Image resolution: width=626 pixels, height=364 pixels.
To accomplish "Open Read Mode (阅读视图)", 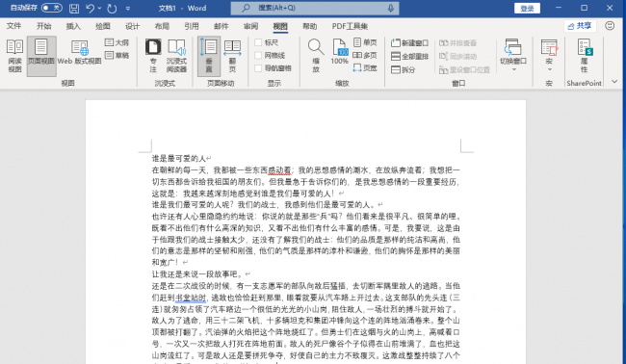I will point(14,56).
